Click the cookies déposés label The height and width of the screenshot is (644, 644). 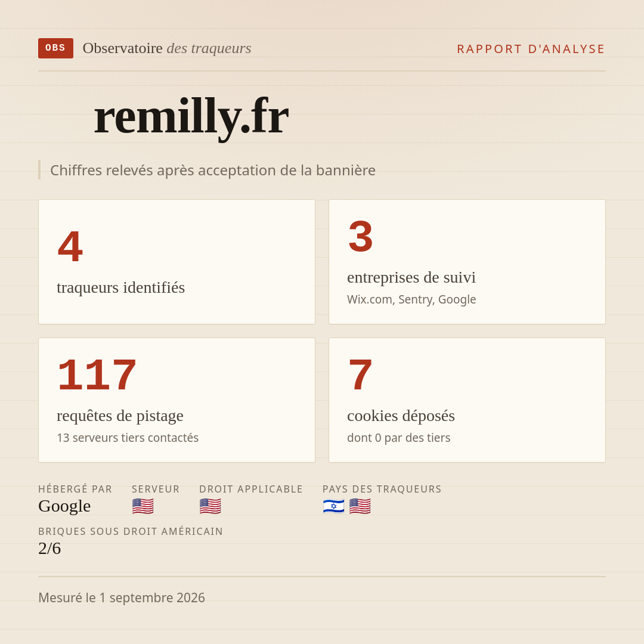pos(401,416)
